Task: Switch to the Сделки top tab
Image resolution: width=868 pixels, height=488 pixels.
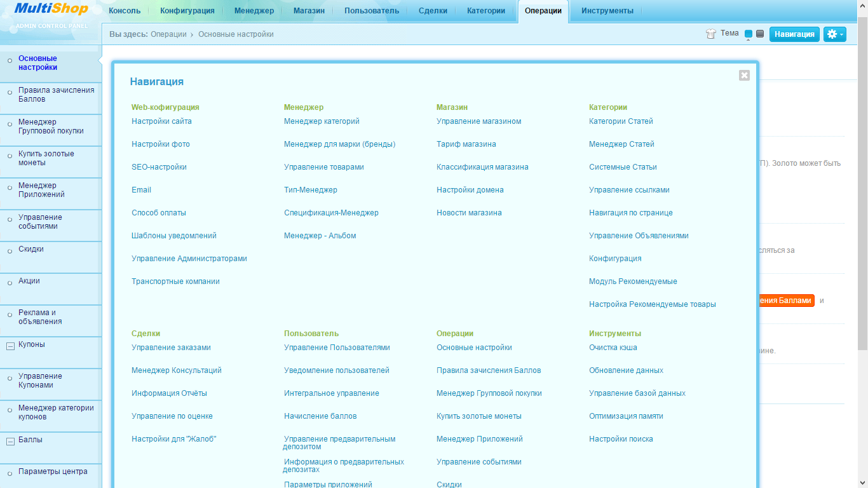Action: pos(433,11)
